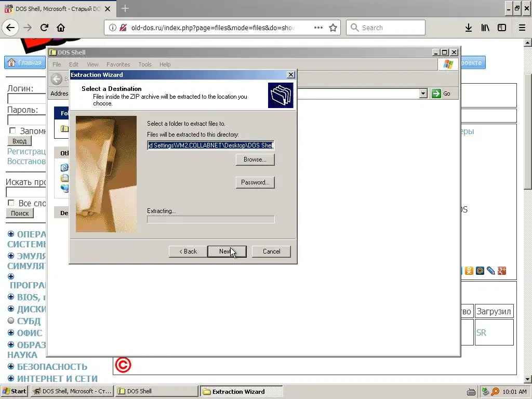Screen dimensions: 532x399
Task: Click the Firefox Search box
Action: (x=386, y=28)
